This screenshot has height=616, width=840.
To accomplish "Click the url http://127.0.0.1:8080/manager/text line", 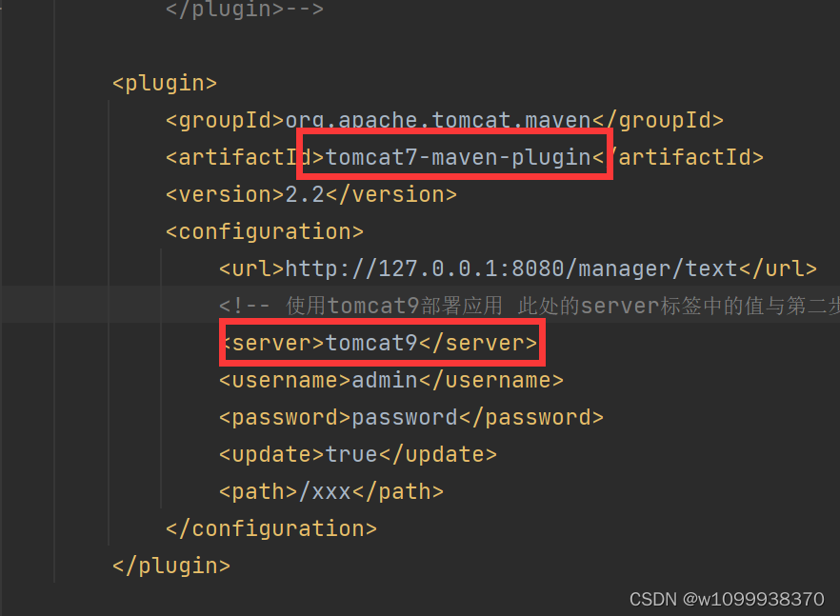I will pos(518,268).
